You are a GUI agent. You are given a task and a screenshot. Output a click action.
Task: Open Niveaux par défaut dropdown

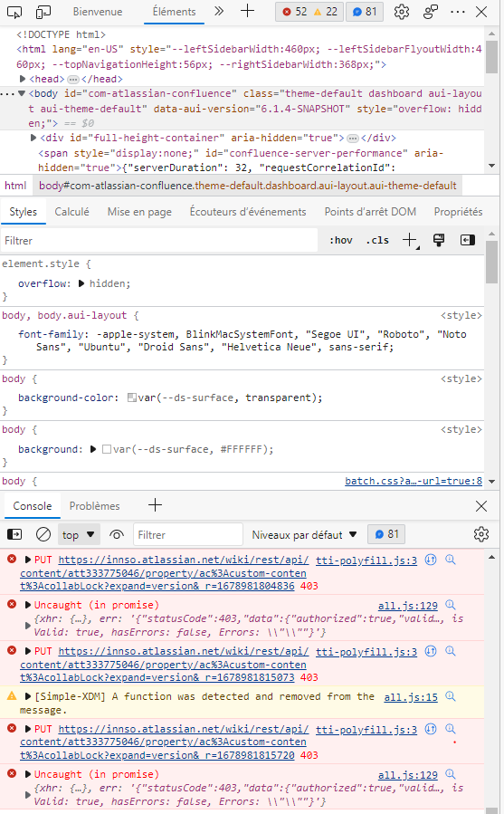tap(304, 535)
